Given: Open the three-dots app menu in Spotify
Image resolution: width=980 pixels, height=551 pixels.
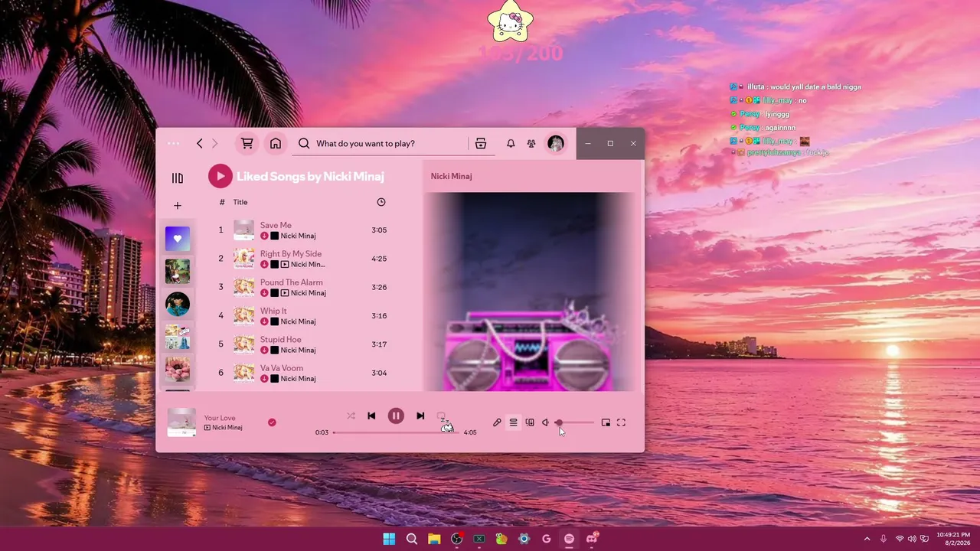Looking at the screenshot, I should (174, 143).
